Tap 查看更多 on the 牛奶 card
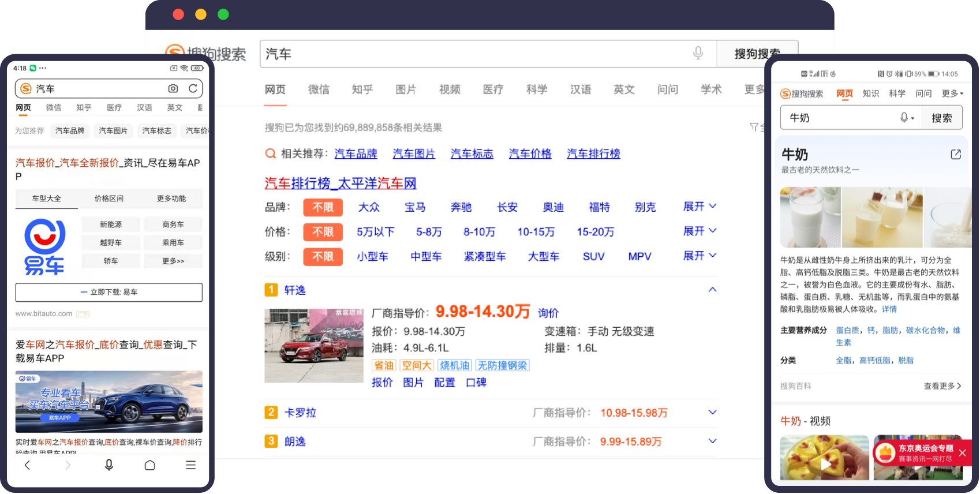Viewport: 980px width, 494px height. 942,386
